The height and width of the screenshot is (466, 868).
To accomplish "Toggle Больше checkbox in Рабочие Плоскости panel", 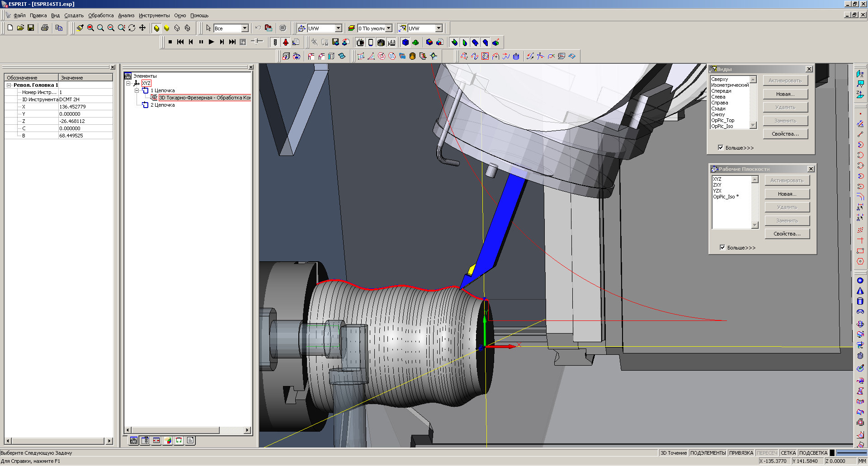I will click(722, 247).
